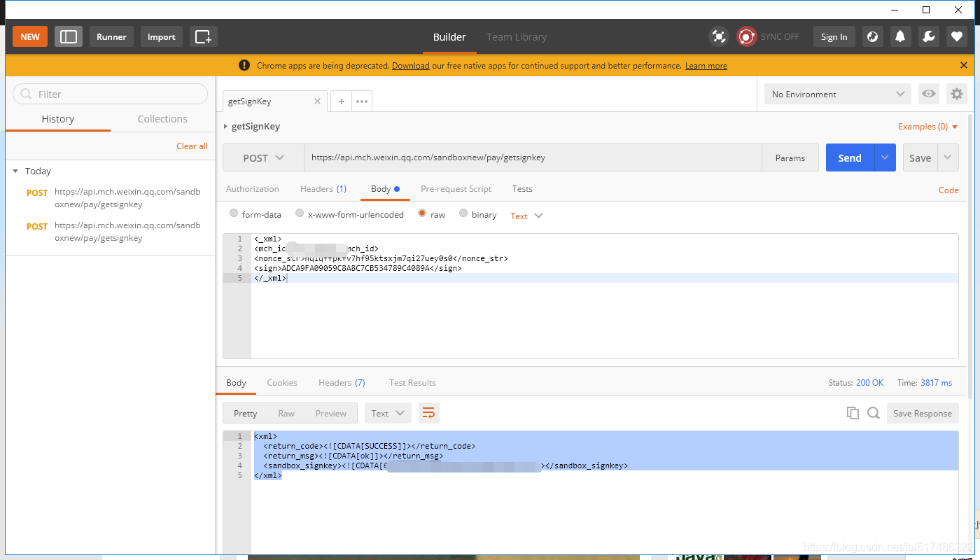Open the manage environments gear icon
The image size is (980, 560).
click(x=957, y=94)
